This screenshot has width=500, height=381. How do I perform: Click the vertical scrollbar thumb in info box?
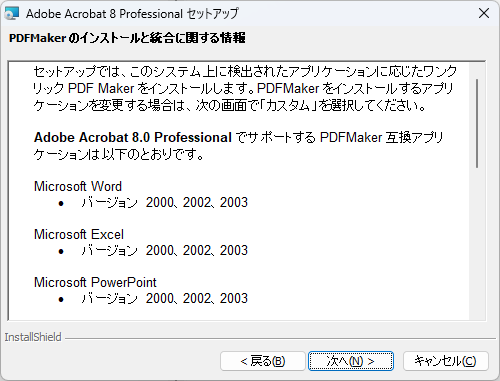point(477,123)
